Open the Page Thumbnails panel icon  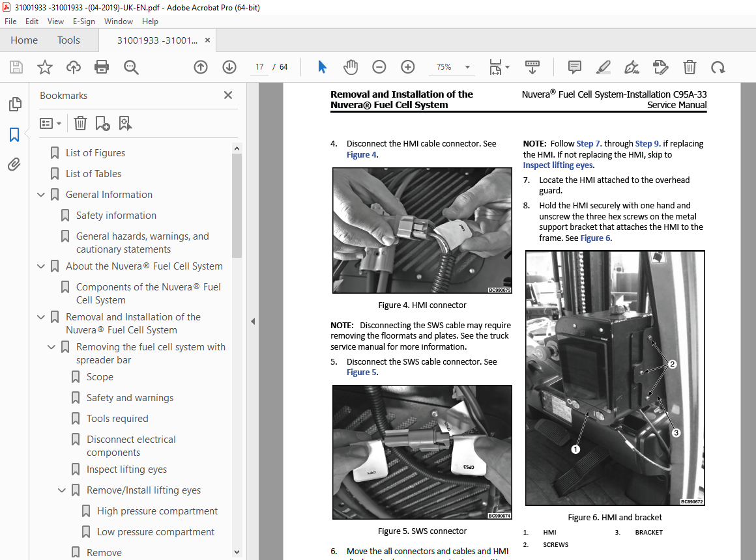coord(15,104)
